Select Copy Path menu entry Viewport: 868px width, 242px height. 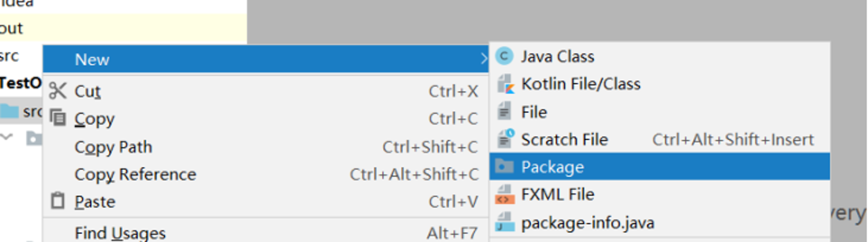coord(113,147)
